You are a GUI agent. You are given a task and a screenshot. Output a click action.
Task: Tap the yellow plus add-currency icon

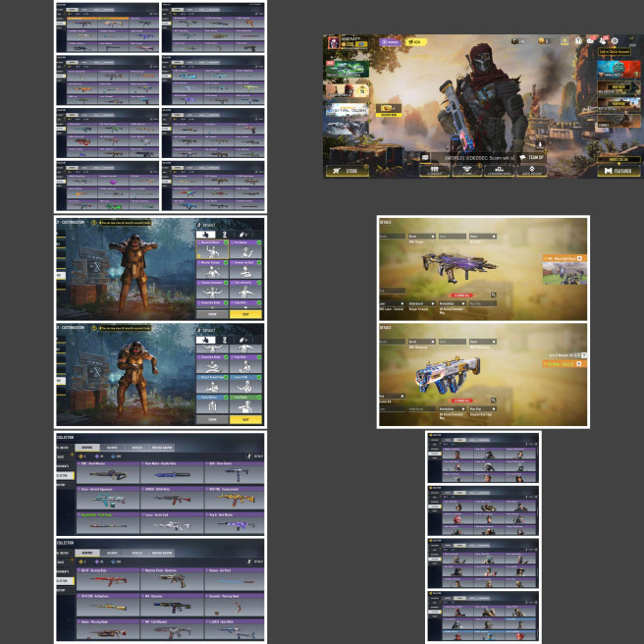pyautogui.click(x=565, y=40)
